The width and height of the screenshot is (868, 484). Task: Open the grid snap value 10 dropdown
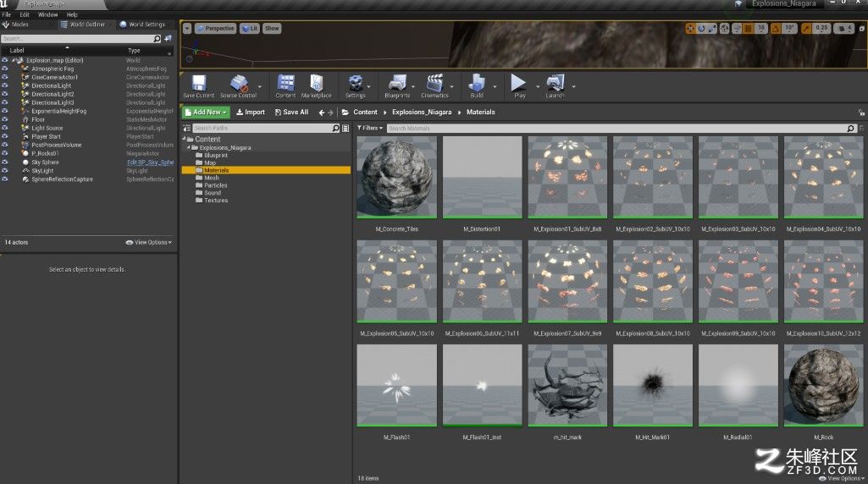click(761, 28)
